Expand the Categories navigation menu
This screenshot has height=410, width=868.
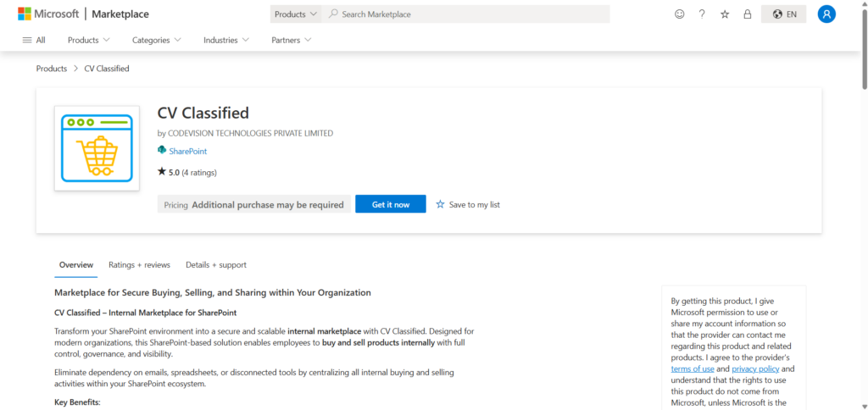[157, 40]
